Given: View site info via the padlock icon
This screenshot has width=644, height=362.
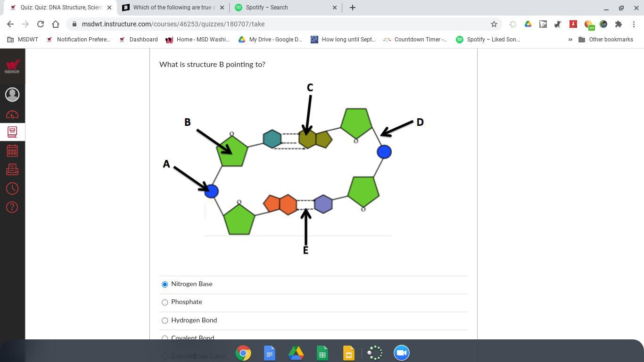Looking at the screenshot, I should pyautogui.click(x=74, y=24).
